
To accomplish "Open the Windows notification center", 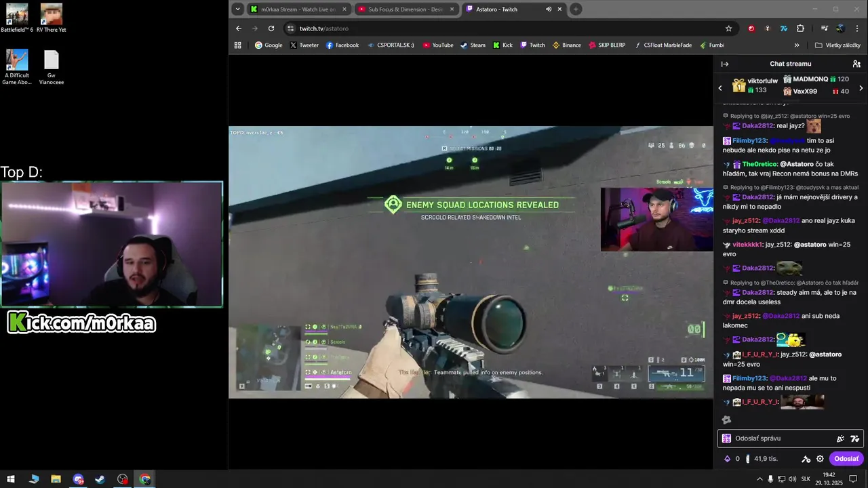I will tap(854, 479).
